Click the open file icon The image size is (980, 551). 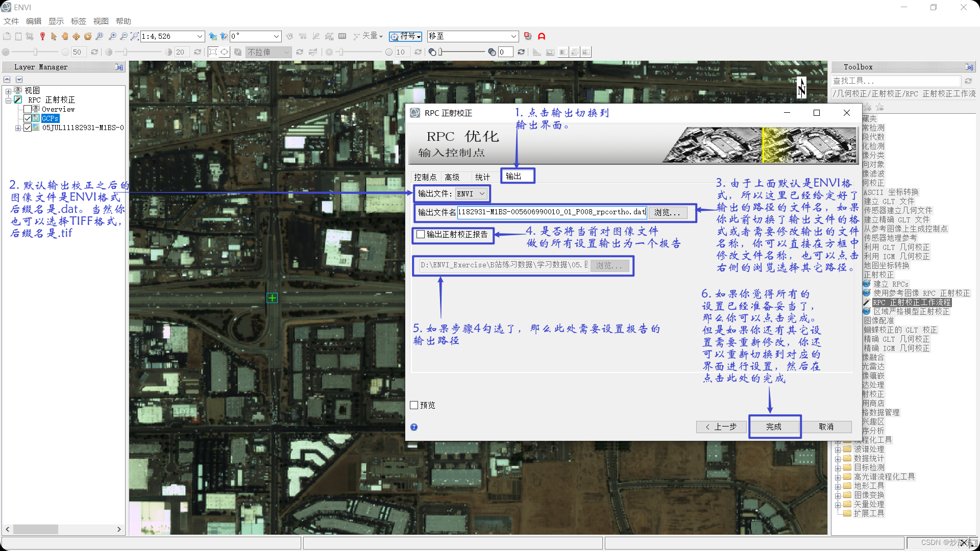point(7,36)
